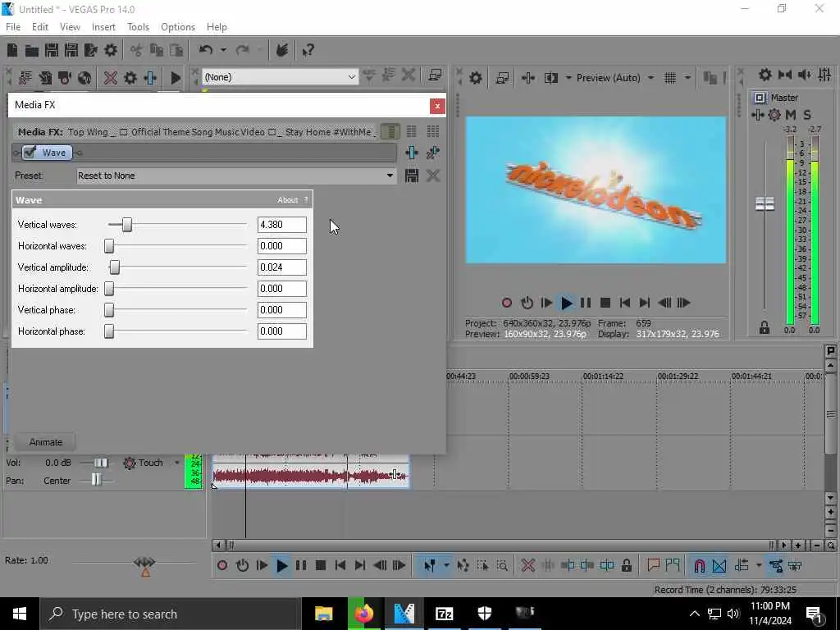The image size is (840, 630).
Task: Select normal edit tool in bottom toolbar
Action: (429, 565)
